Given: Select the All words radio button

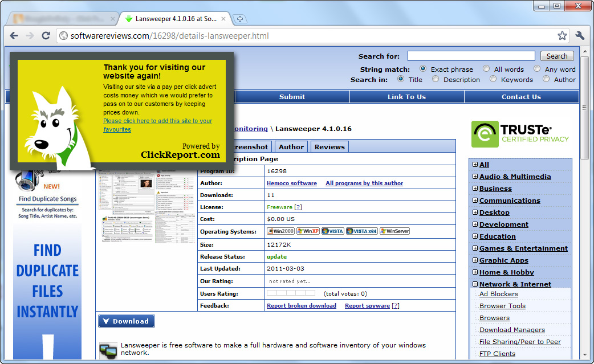Looking at the screenshot, I should [486, 69].
